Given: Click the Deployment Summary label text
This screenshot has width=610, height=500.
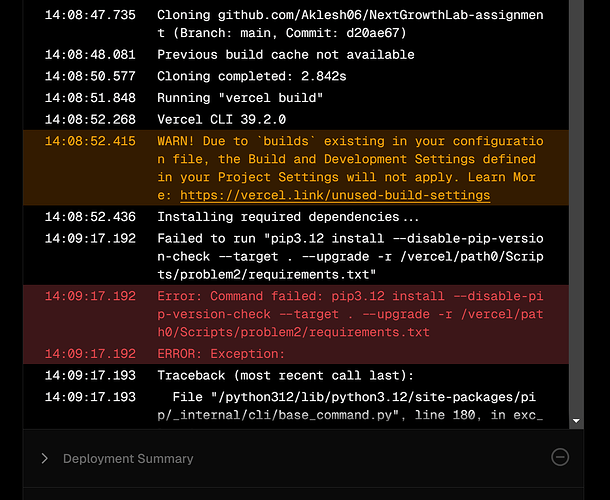Looking at the screenshot, I should coord(128,458).
